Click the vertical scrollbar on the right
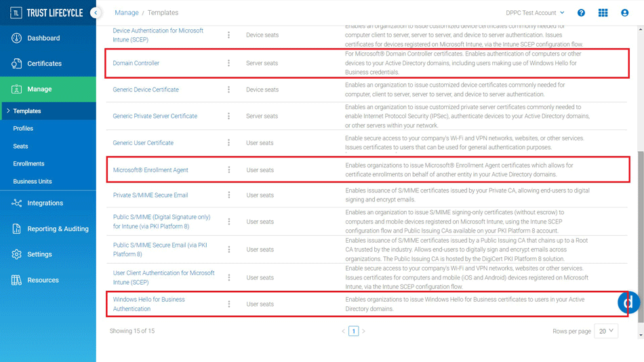644x362 pixels. 641,203
